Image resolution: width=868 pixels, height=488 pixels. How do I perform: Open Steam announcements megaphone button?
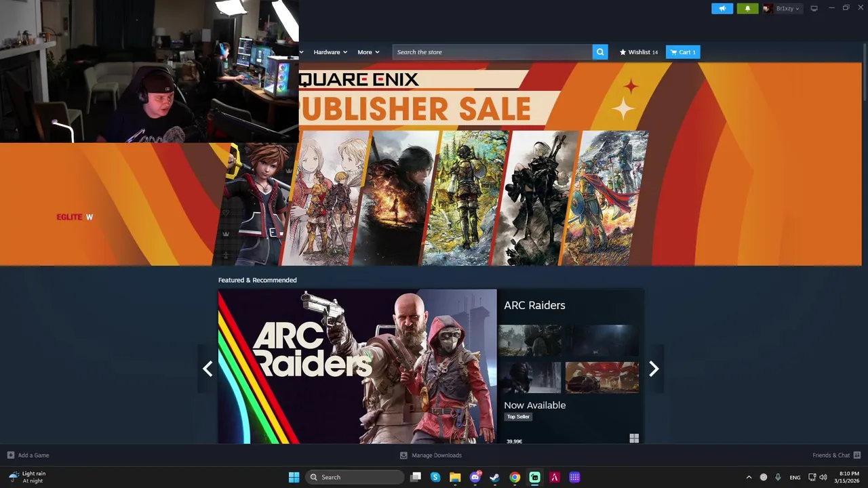tap(722, 8)
